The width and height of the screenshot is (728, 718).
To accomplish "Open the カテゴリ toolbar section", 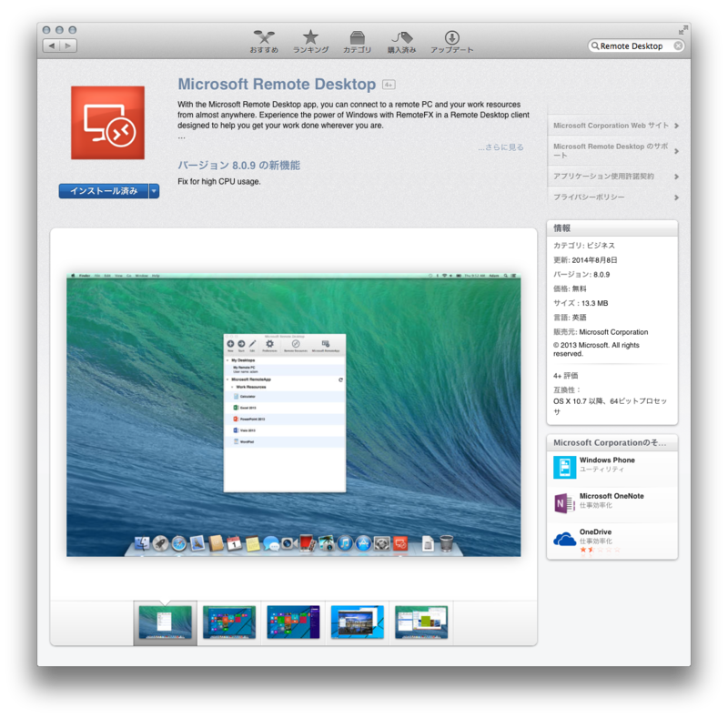I will 357,42.
